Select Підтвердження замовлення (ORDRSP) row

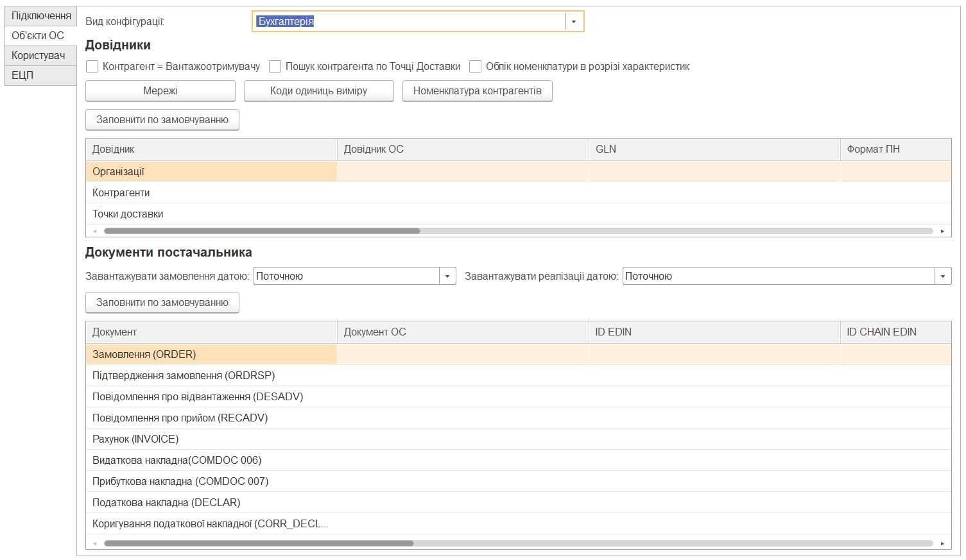[x=518, y=375]
